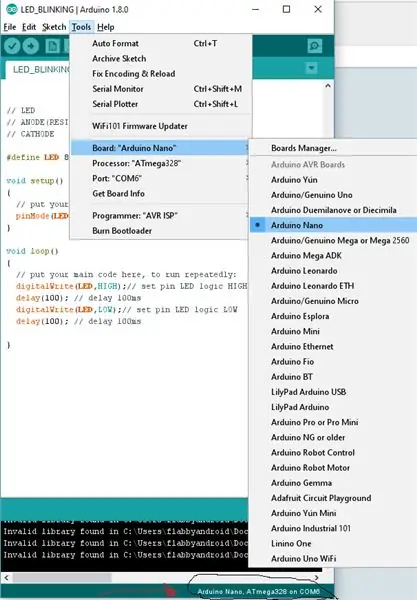Choose Arduino Uno WiFi board
This screenshot has height=600, width=417.
[333, 559]
